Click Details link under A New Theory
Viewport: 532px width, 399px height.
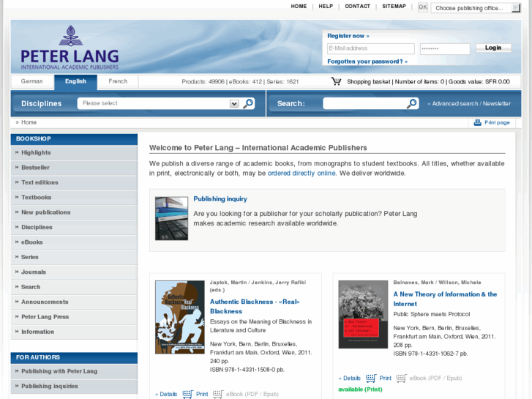pos(350,379)
